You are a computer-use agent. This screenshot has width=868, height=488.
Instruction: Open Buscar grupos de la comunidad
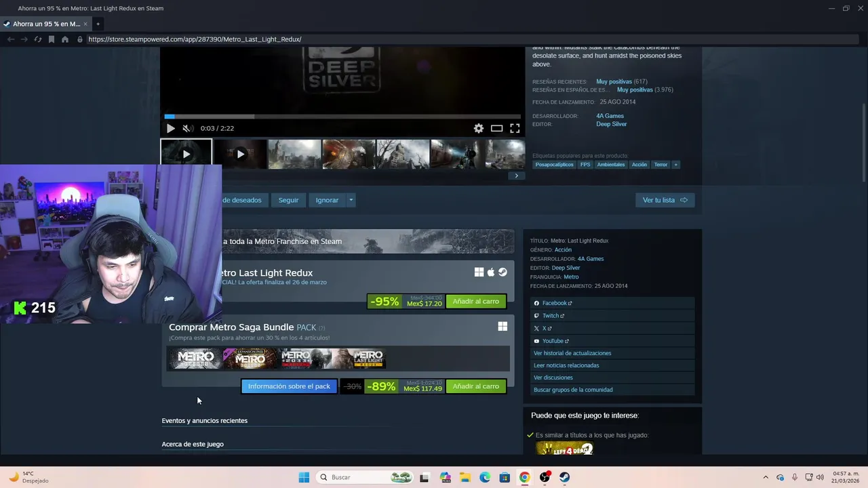coord(612,390)
